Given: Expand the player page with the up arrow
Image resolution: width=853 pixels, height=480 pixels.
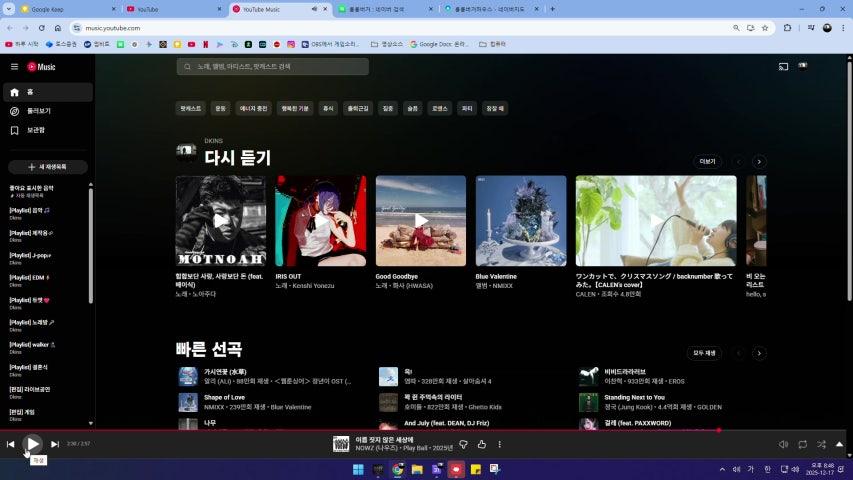Looking at the screenshot, I should (839, 444).
